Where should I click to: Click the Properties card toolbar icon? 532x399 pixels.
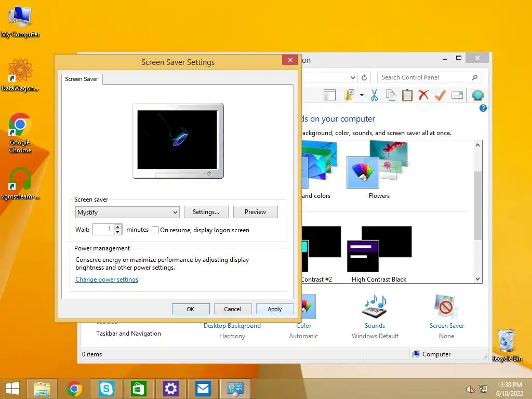pyautogui.click(x=457, y=96)
